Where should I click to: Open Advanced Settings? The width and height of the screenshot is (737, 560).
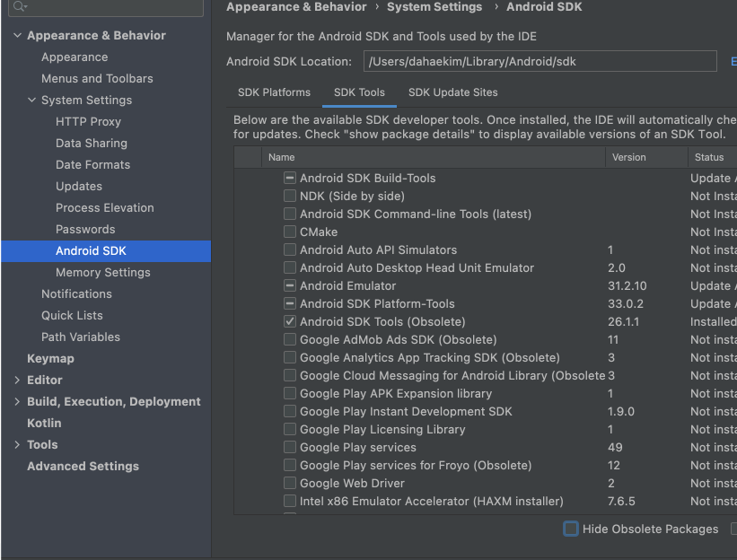pos(83,467)
